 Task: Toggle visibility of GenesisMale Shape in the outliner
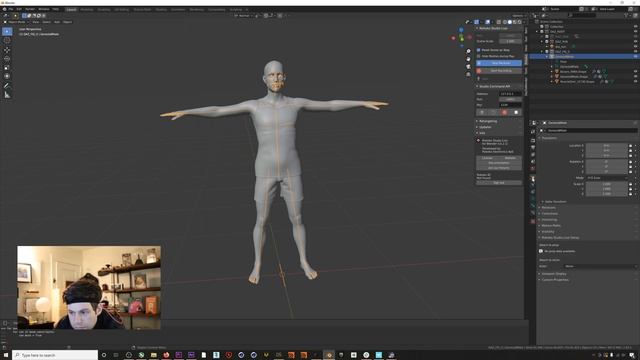pyautogui.click(x=636, y=76)
